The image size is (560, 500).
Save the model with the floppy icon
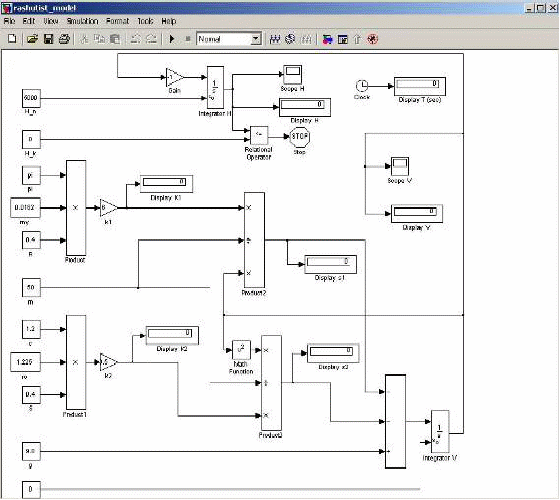[48, 39]
